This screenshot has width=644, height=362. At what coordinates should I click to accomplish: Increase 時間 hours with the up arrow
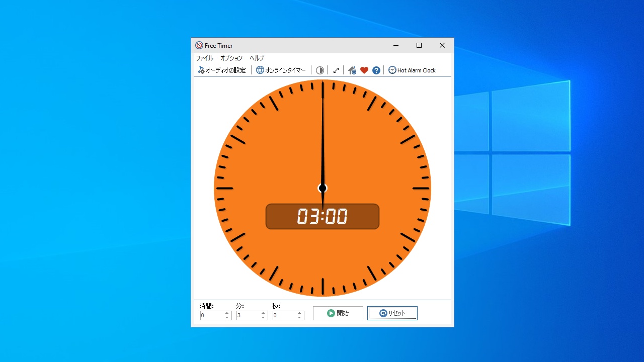click(x=227, y=313)
